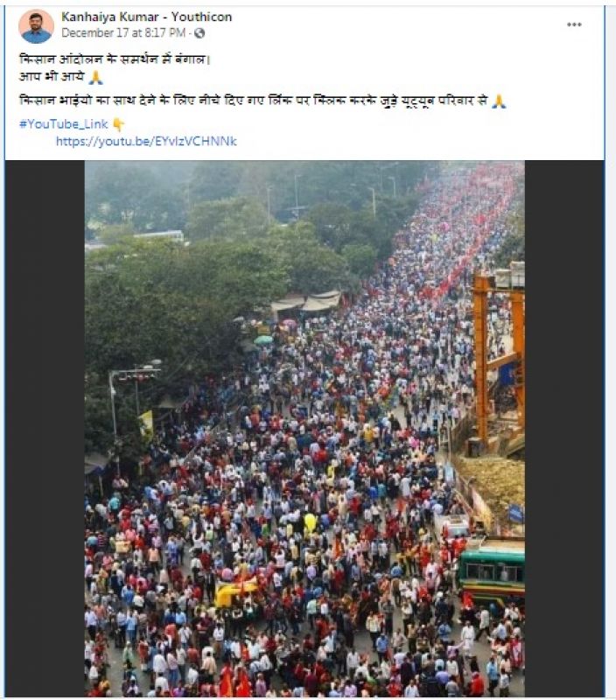Click the first Hindi line of the post caption
The height and width of the screenshot is (700, 616).
click(x=115, y=59)
